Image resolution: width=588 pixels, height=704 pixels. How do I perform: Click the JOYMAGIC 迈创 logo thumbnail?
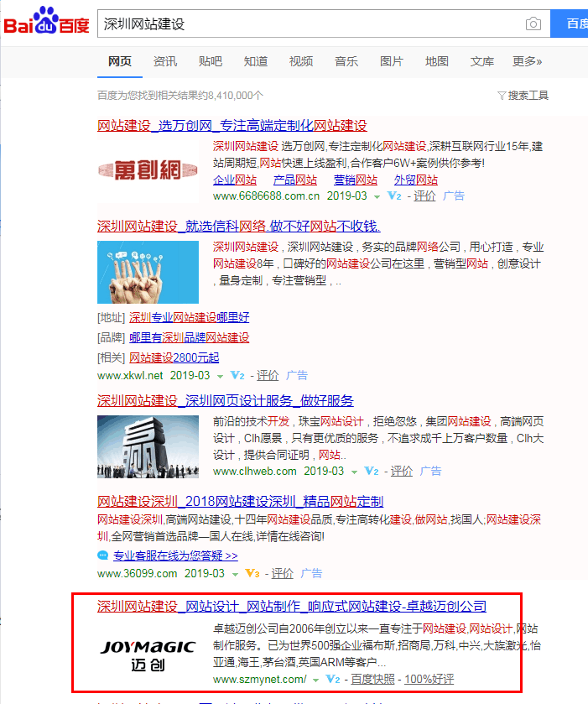[148, 653]
